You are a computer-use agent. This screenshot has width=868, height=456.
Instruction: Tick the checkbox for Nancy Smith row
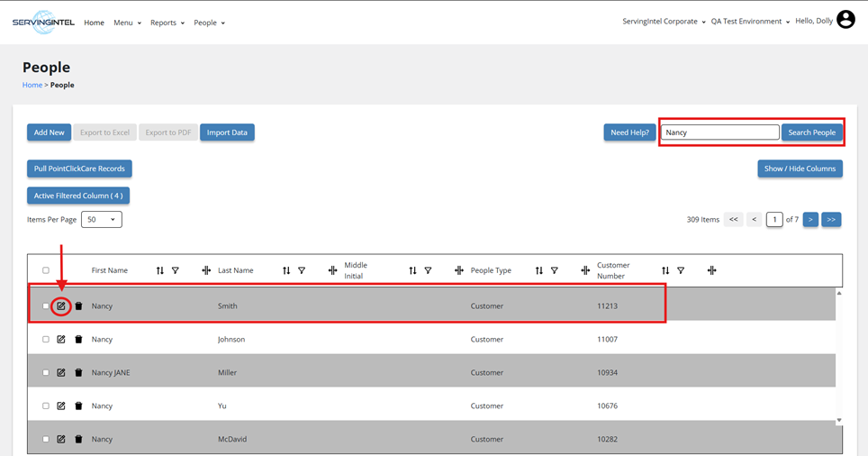[46, 306]
